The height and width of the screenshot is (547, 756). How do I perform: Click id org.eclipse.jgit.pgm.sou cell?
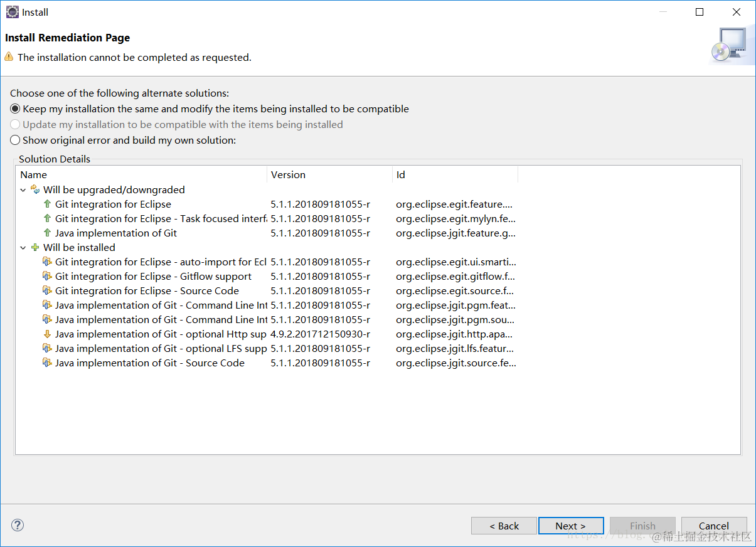pos(455,320)
